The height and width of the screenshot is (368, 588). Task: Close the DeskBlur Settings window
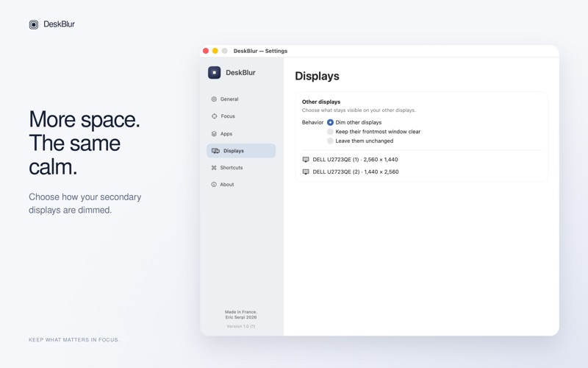click(x=206, y=51)
